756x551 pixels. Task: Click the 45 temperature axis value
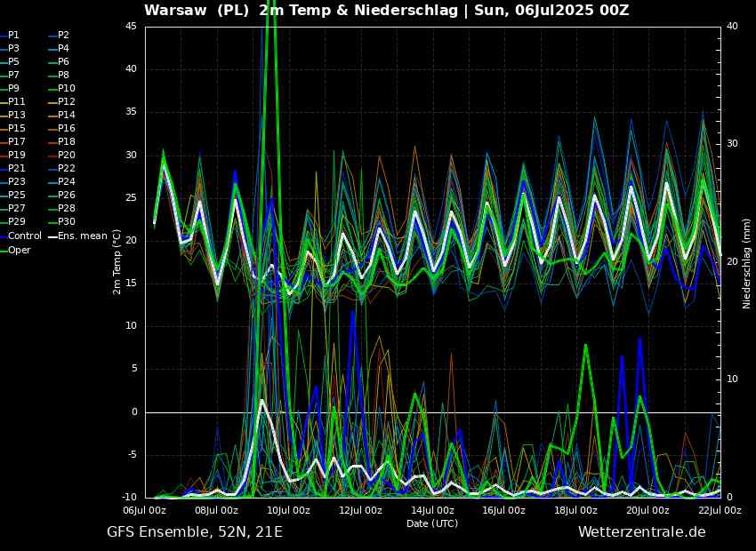(x=132, y=27)
